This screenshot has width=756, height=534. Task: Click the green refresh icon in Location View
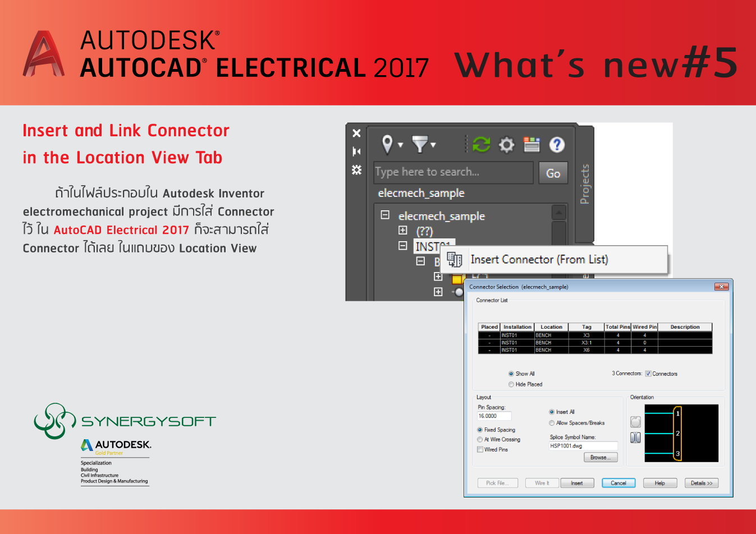point(481,145)
